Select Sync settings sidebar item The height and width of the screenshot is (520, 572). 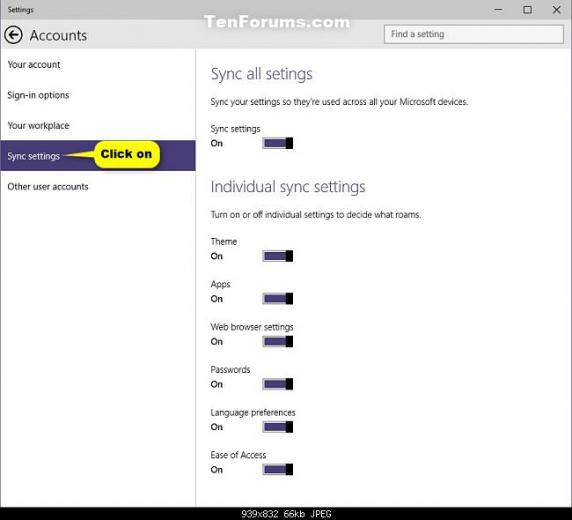click(x=98, y=155)
